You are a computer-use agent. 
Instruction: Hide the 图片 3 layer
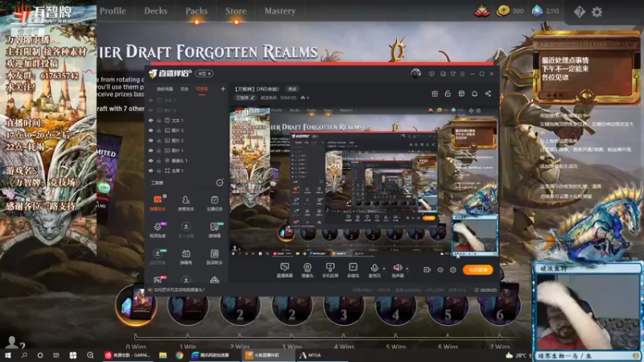151,130
